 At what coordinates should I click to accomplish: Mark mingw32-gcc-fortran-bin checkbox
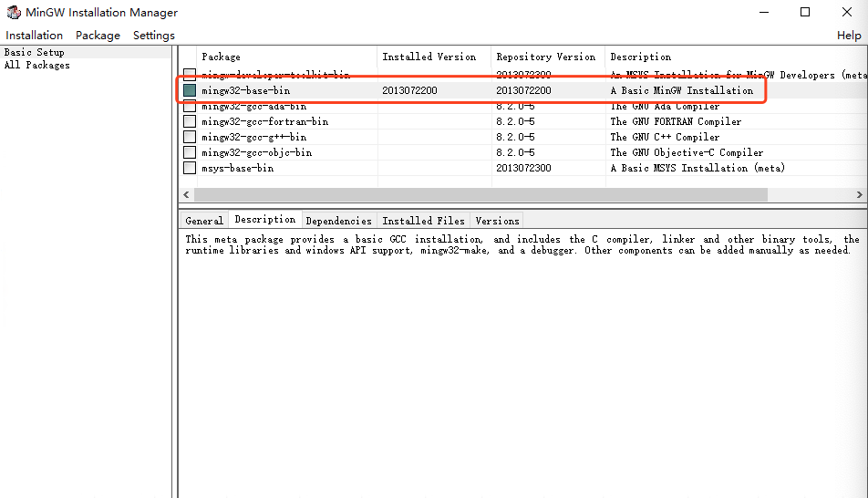190,121
